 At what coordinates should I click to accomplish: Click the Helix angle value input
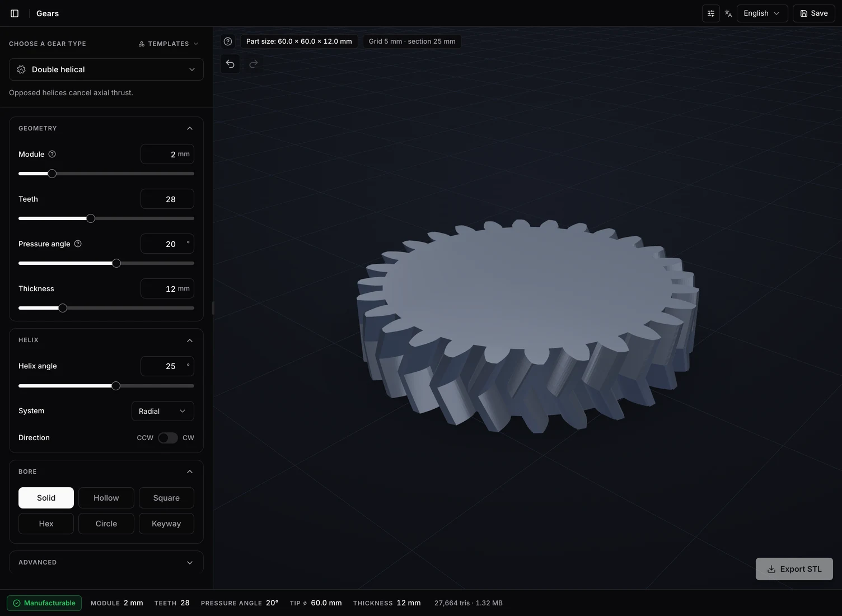pyautogui.click(x=167, y=366)
